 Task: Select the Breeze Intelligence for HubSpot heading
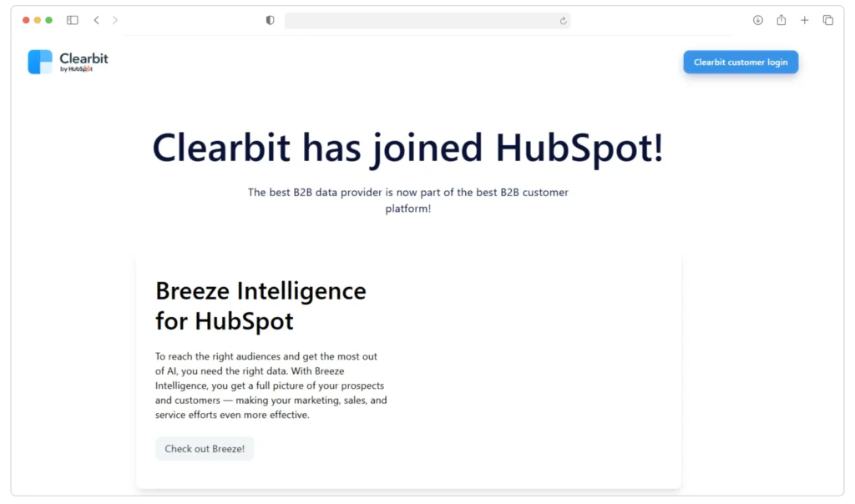pos(261,305)
